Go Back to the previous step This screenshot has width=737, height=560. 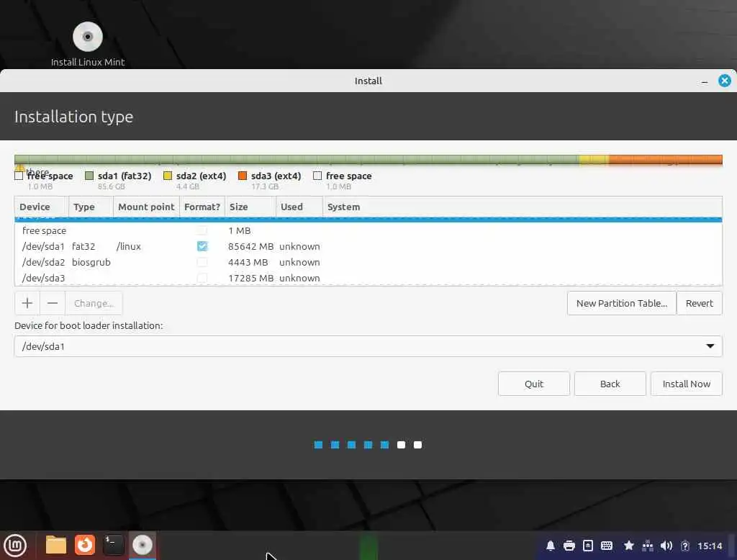click(610, 384)
